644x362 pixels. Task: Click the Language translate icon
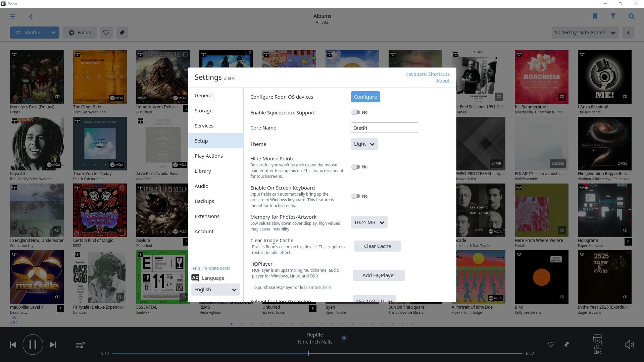195,278
